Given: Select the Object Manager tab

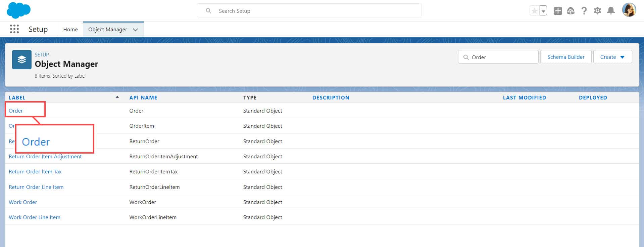Looking at the screenshot, I should point(107,30).
